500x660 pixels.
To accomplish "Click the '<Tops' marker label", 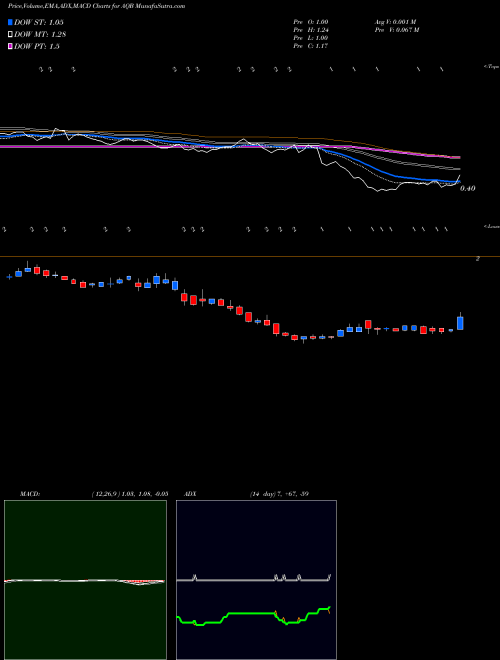I will tap(492, 67).
